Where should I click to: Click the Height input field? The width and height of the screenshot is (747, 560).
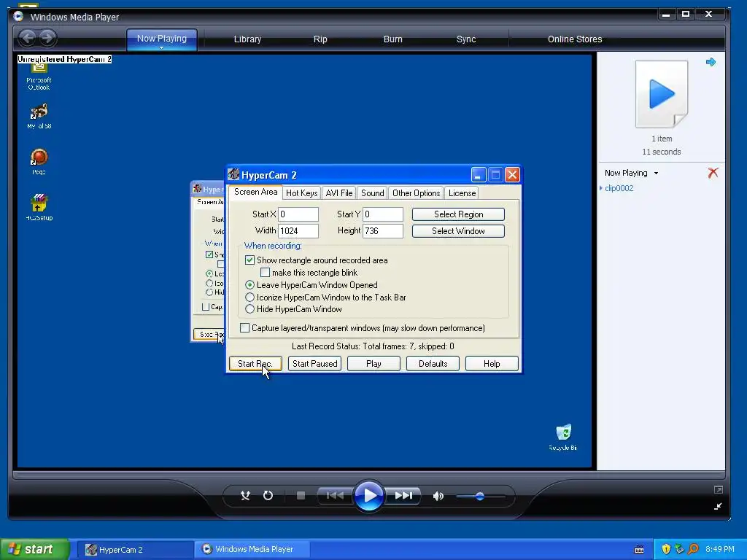pos(383,231)
